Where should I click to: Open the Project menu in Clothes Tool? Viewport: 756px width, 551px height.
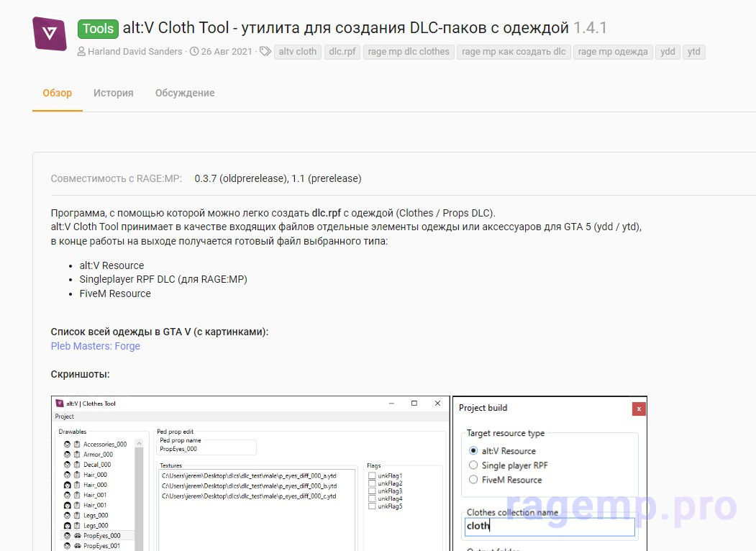click(65, 416)
